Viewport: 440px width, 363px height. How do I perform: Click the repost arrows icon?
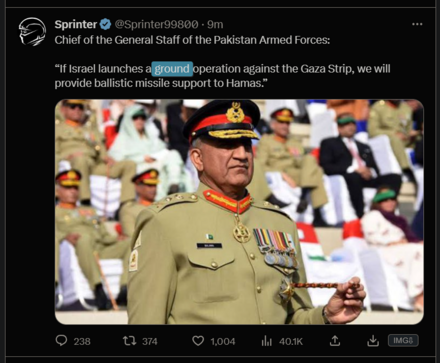tap(129, 341)
